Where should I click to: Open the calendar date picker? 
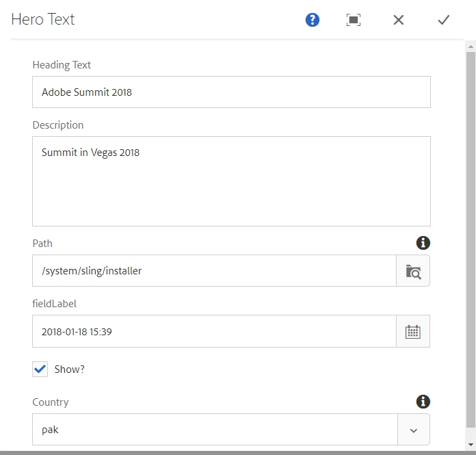[413, 331]
